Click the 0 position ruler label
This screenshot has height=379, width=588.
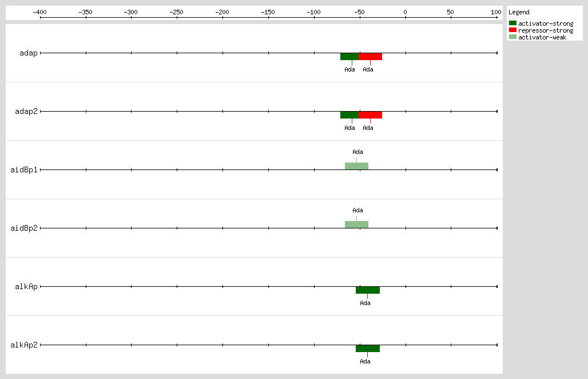[x=405, y=12]
